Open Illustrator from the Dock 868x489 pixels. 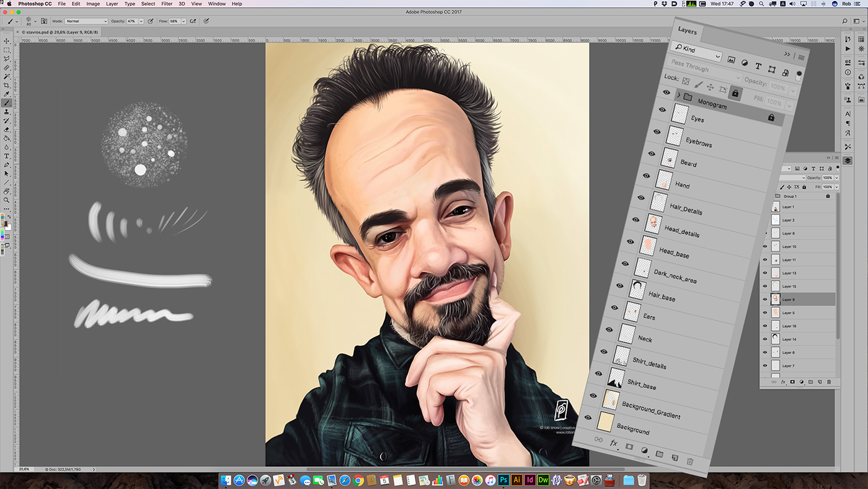517,480
